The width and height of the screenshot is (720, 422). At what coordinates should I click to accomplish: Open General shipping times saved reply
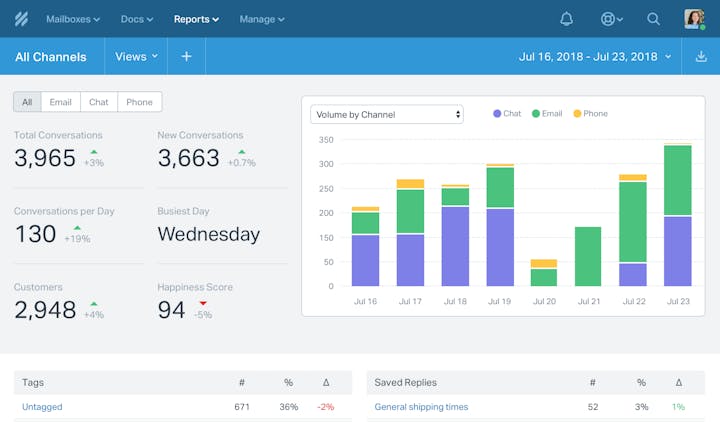coord(421,407)
